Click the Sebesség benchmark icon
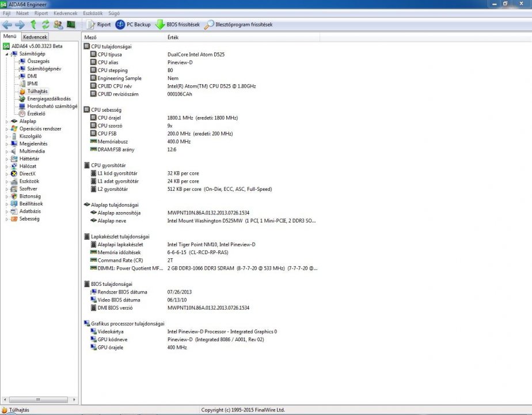 coord(14,218)
